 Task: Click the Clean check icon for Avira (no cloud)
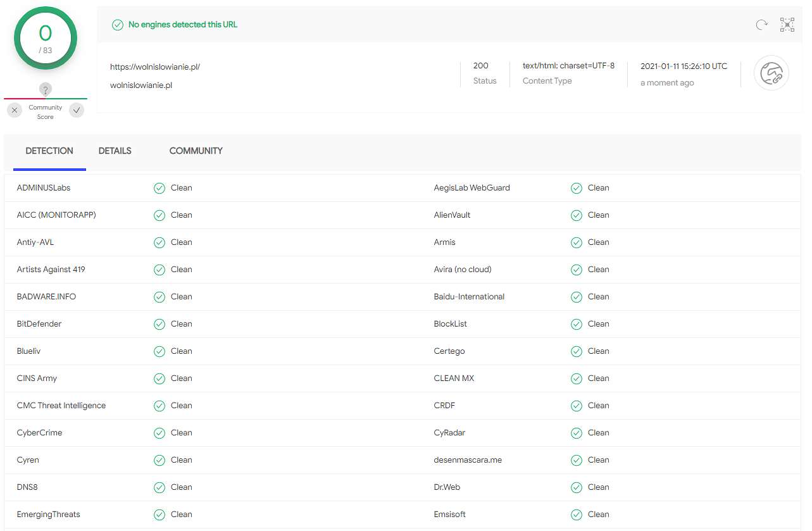click(577, 270)
